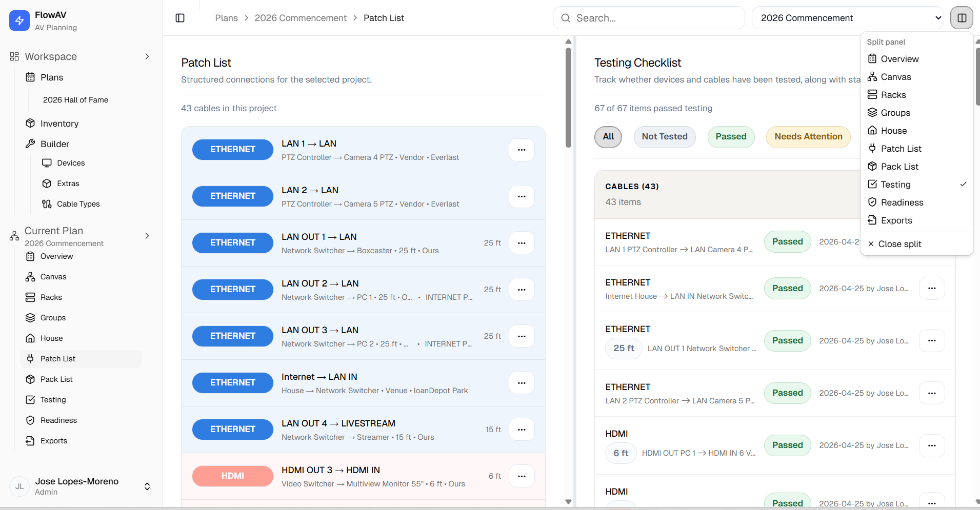Toggle the sidebar collapse icon

click(180, 18)
